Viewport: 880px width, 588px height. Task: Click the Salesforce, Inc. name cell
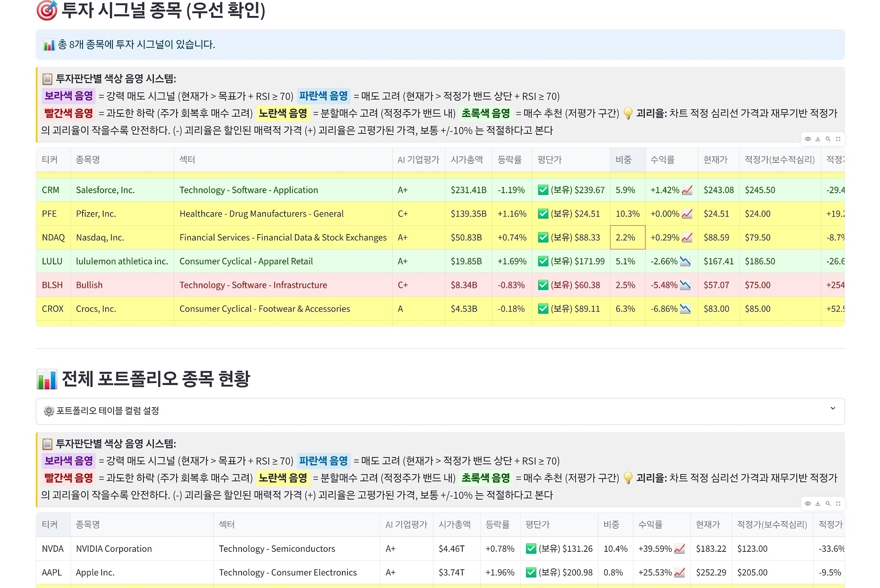[x=105, y=190]
